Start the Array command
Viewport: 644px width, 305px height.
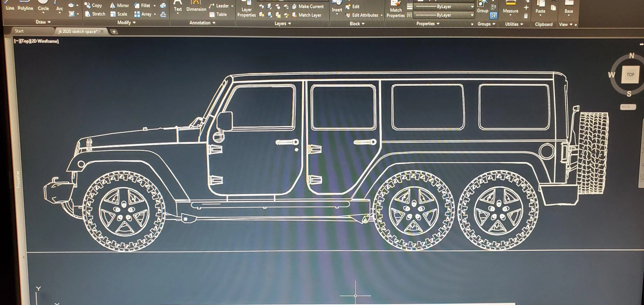(x=143, y=14)
